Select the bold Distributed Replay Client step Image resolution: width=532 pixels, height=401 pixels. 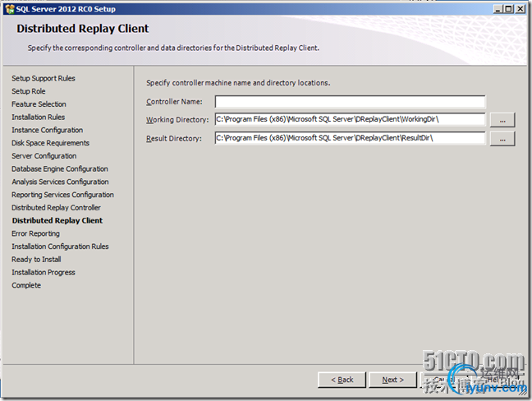click(x=57, y=220)
